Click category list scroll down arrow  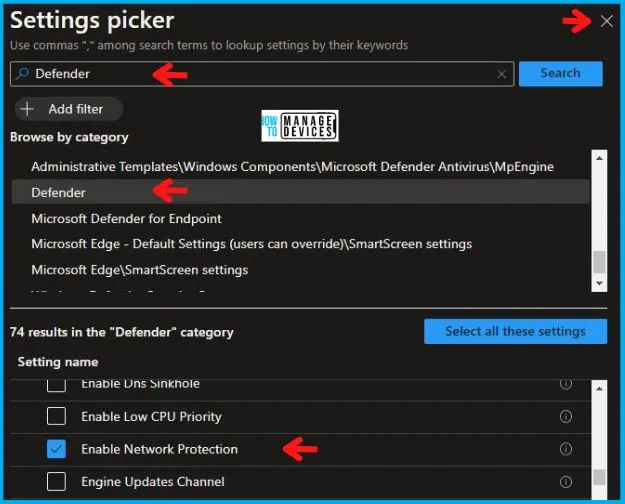(x=599, y=284)
